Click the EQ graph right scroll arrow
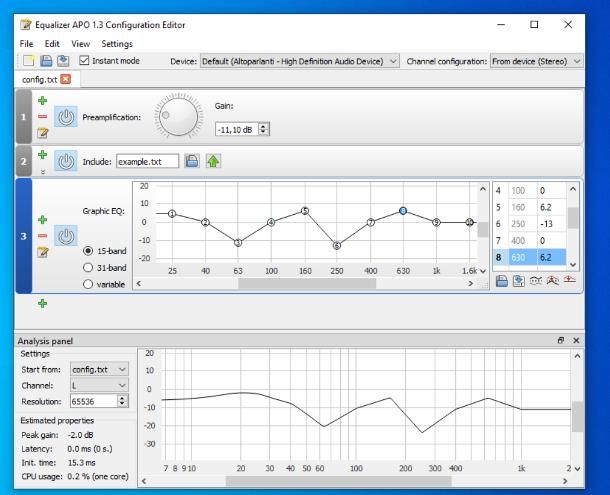The height and width of the screenshot is (495, 610). pyautogui.click(x=470, y=283)
